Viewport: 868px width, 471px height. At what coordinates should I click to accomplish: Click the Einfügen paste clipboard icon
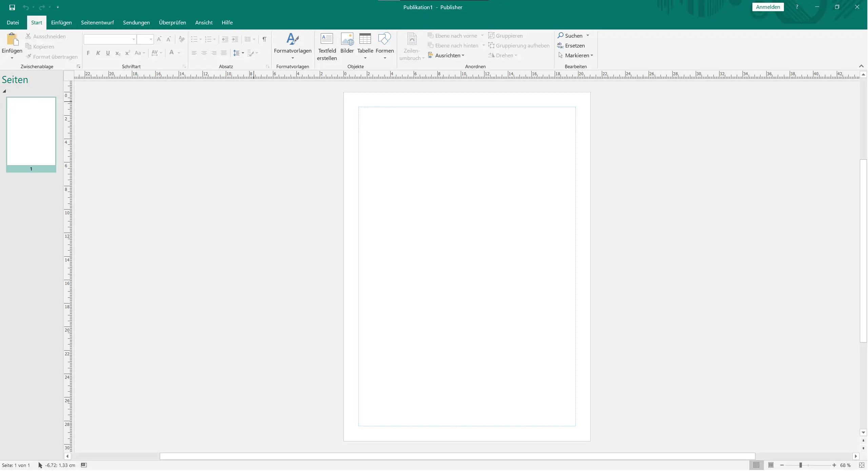(12, 40)
